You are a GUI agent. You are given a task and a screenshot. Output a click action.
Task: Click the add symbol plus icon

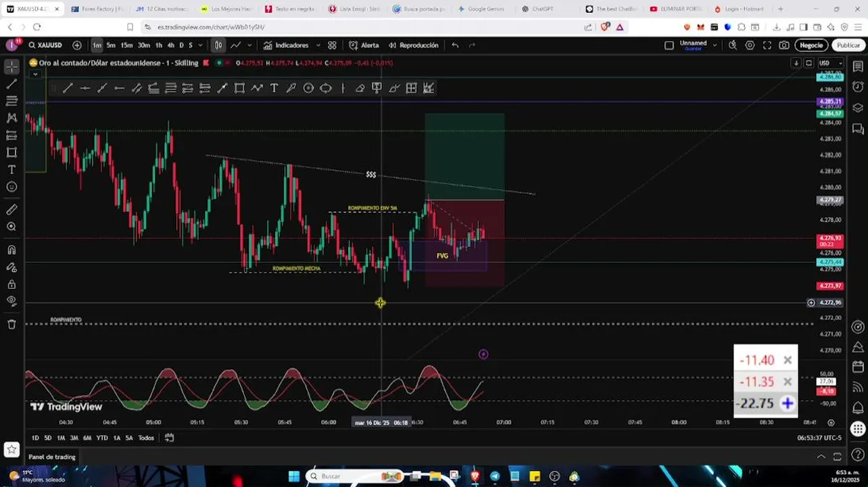click(x=77, y=45)
